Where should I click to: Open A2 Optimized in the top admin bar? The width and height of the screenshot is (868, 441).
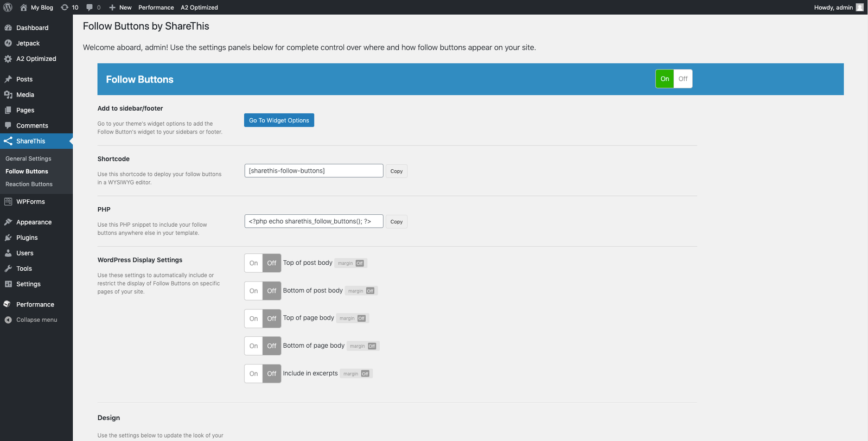click(x=199, y=8)
